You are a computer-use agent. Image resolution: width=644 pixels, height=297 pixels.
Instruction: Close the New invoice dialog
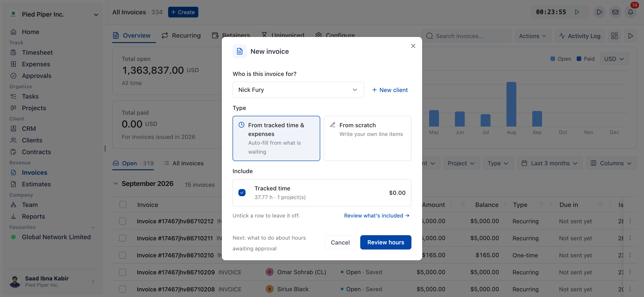coord(413,46)
